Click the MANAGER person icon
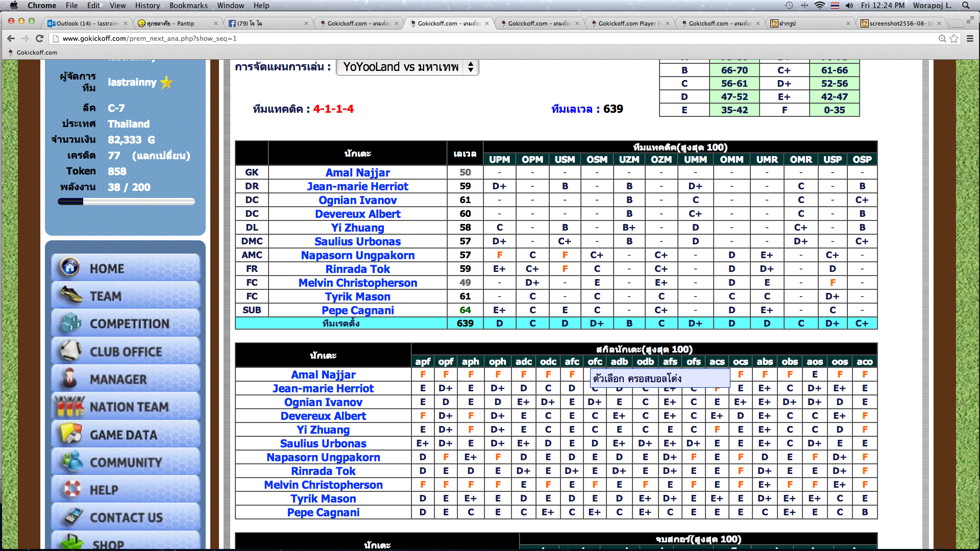980x551 pixels. (70, 379)
